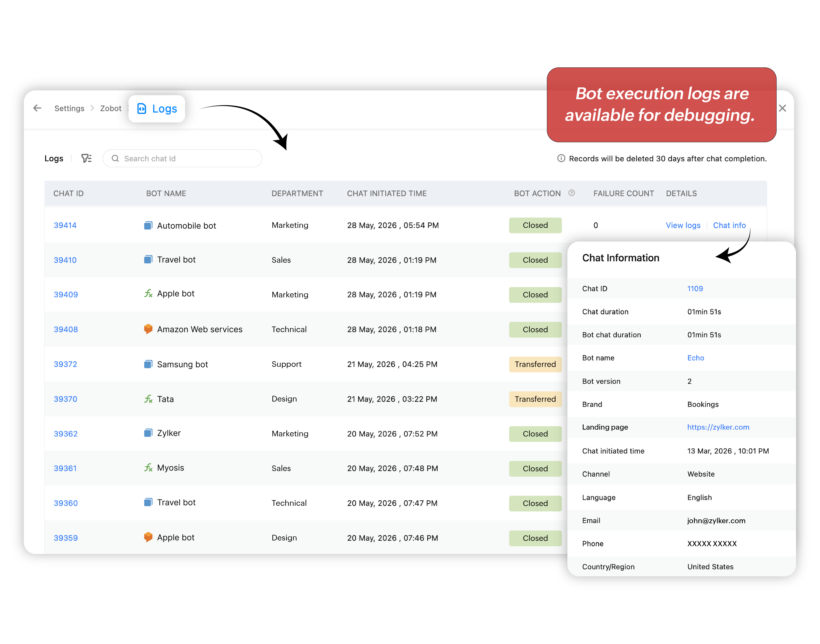Go to Settings in breadcrumb

[x=69, y=109]
